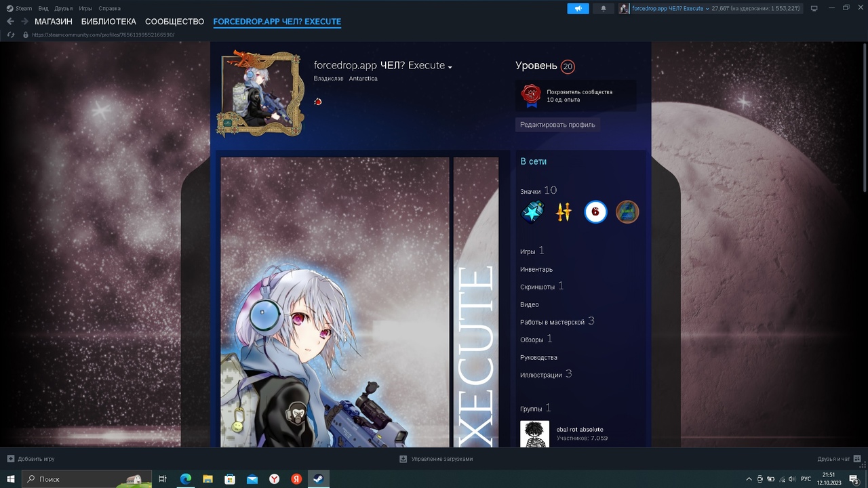Open the EXECUTE artwork showcase strip
The width and height of the screenshot is (868, 488).
[476, 302]
